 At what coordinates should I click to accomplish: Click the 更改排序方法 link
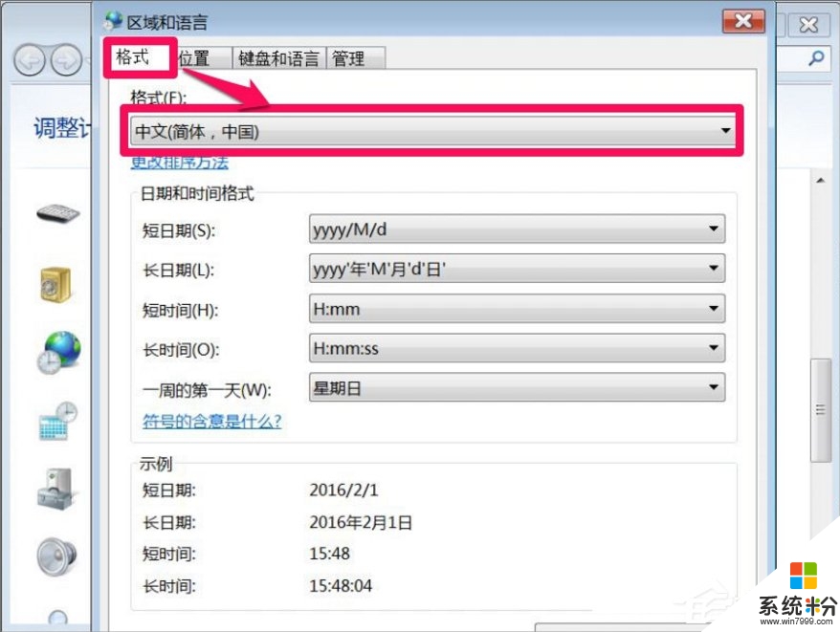click(180, 163)
